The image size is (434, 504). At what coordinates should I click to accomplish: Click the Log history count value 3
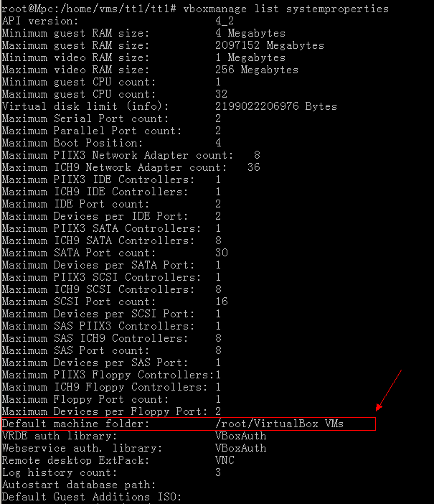pos(218,472)
